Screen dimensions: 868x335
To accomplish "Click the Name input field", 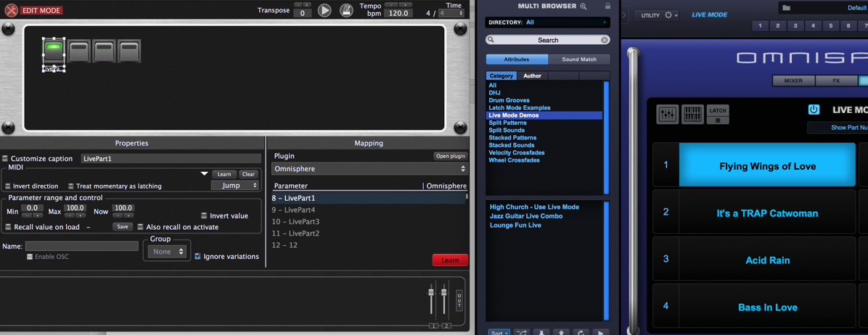I will [82, 246].
